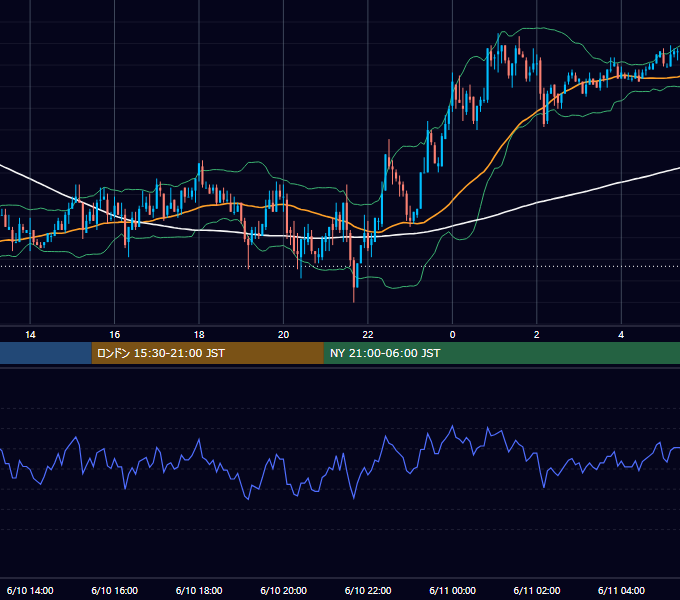
Task: Click the 6/11 00:00 date label
Action: 452,590
